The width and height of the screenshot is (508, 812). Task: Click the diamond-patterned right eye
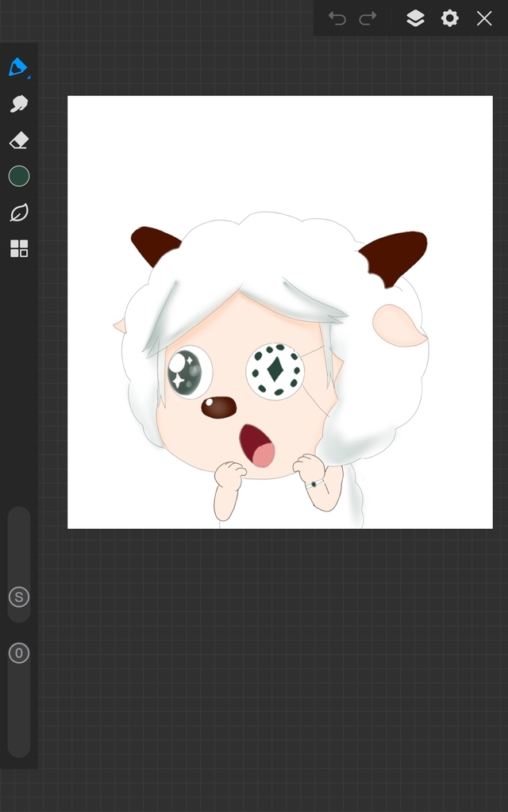pyautogui.click(x=275, y=370)
